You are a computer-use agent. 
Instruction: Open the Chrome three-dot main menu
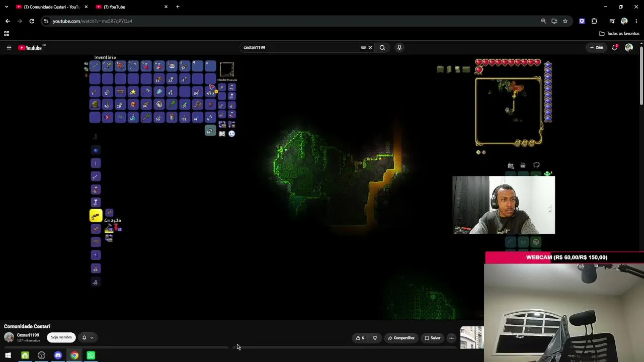[636, 21]
